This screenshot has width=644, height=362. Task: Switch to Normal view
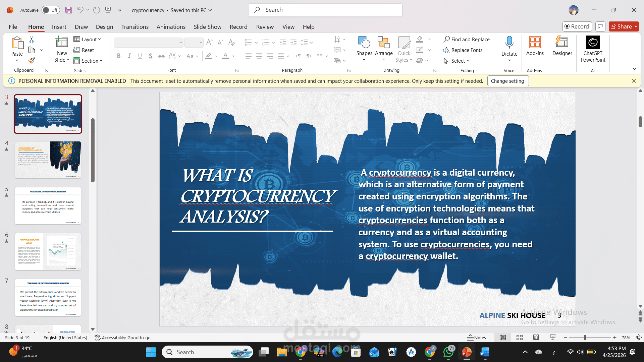(x=503, y=338)
